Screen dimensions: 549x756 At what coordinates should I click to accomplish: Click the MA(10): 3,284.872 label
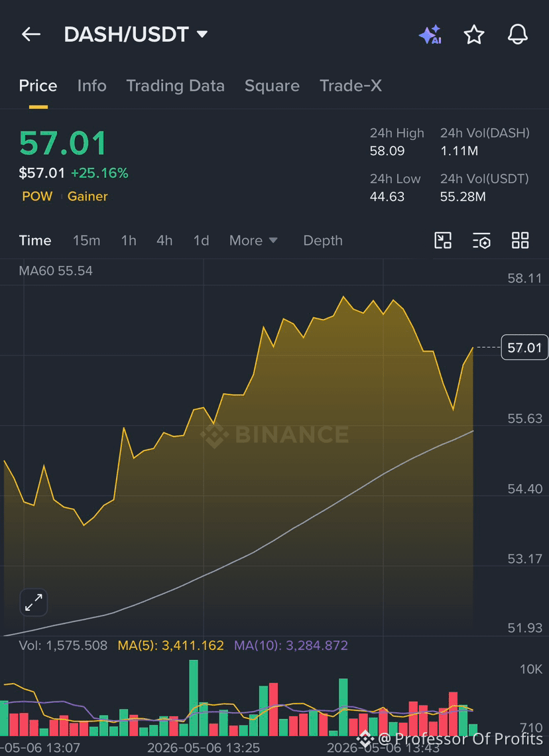coord(291,646)
